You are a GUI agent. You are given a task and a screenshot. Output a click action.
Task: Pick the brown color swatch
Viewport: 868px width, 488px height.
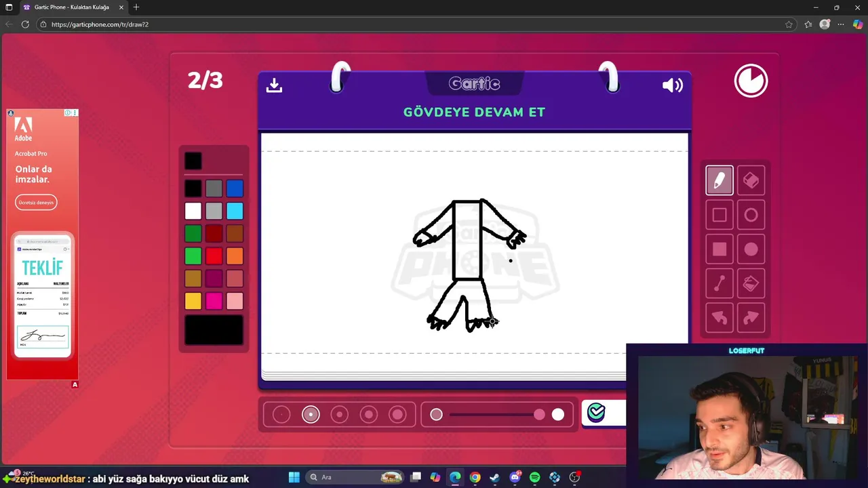pos(235,233)
